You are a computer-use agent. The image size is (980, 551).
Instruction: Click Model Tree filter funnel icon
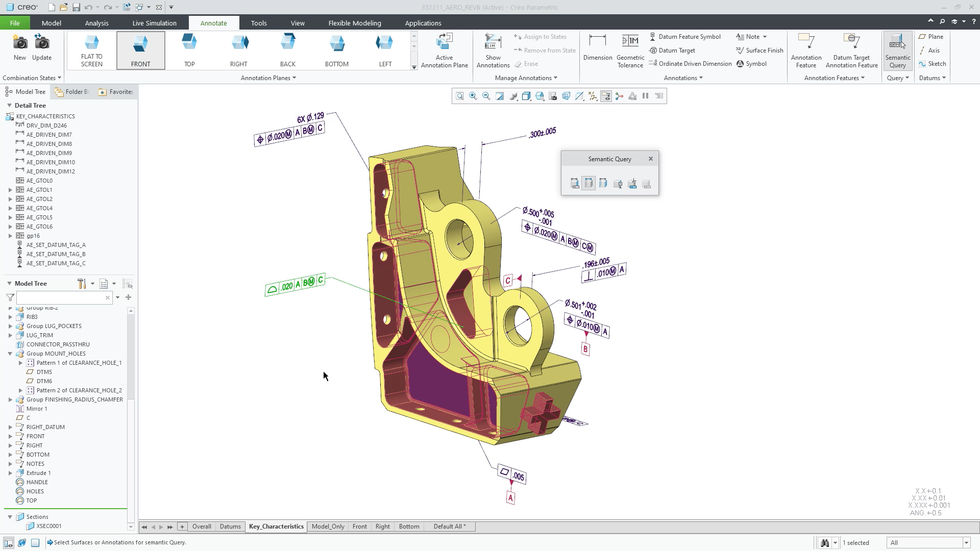click(10, 297)
